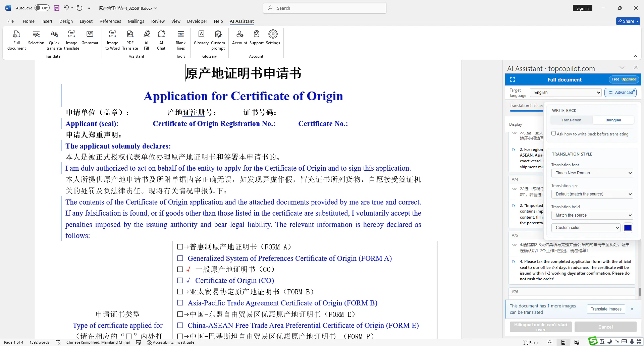Viewport: 644px width, 346px height.
Task: Check Ask how to write back option
Action: coord(554,133)
